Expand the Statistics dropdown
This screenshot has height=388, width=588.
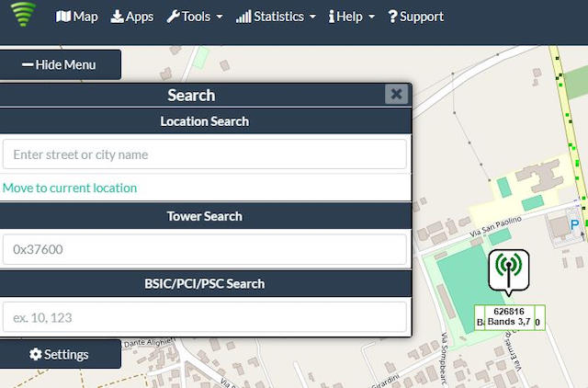(x=276, y=17)
